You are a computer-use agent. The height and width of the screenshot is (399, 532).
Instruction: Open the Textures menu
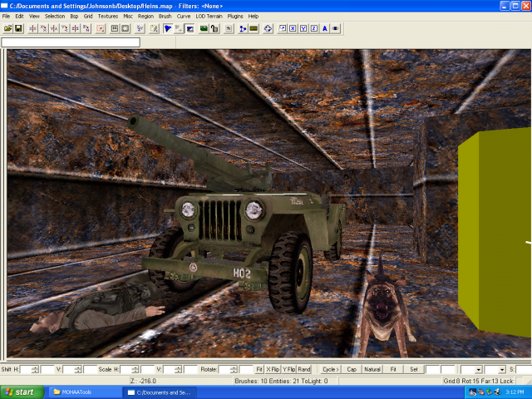point(108,16)
